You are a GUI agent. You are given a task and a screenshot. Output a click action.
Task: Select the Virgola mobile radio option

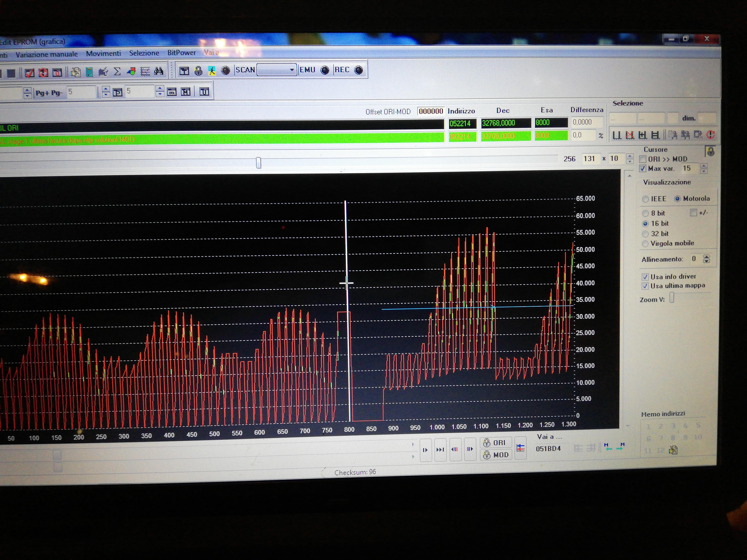[645, 243]
